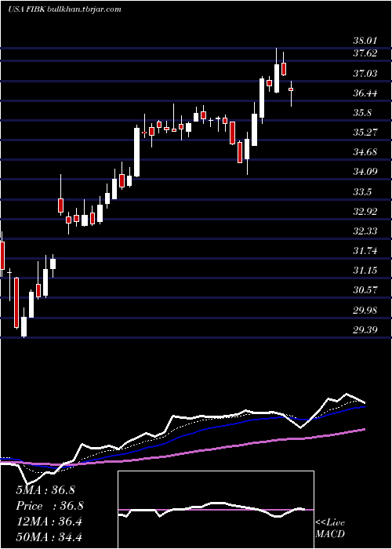This screenshot has height=549, width=392.
Task: Select the 30.57 price axis label
Action: 365,290
